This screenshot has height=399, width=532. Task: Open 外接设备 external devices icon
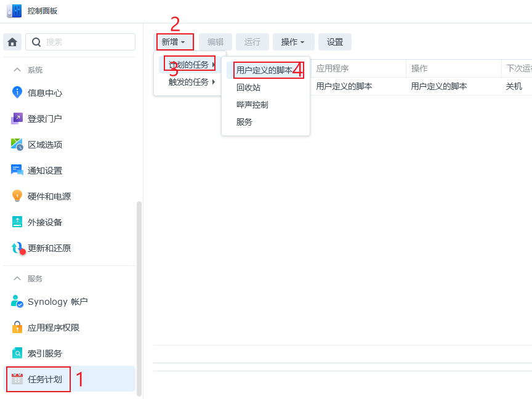click(x=17, y=222)
